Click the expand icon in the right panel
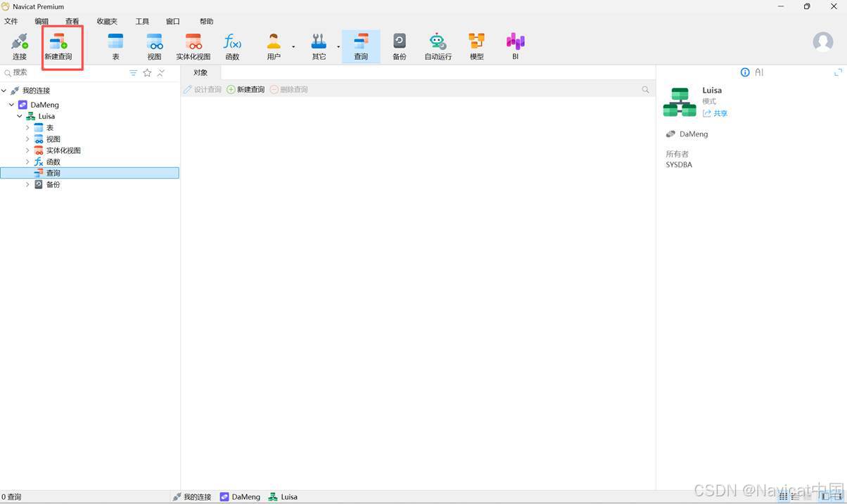This screenshot has width=847, height=504. pyautogui.click(x=838, y=72)
